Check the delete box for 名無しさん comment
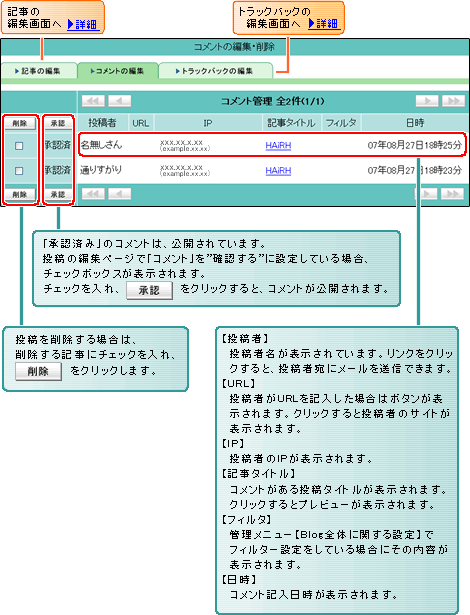This screenshot has height=615, width=470. click(x=19, y=146)
